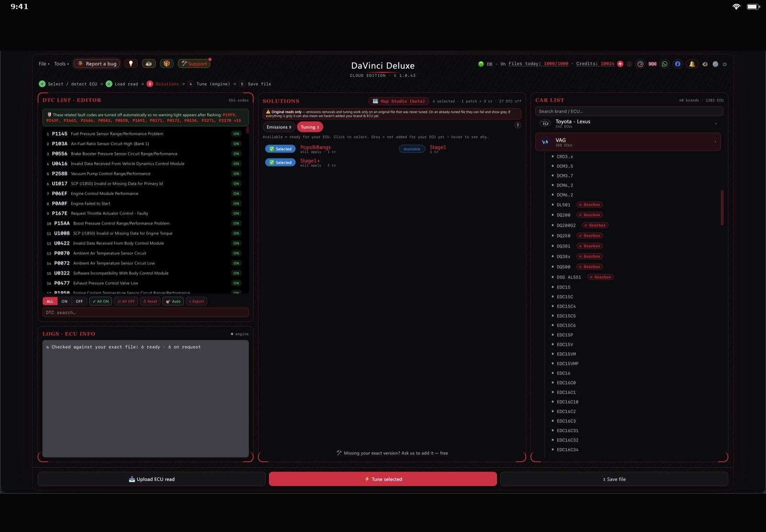Click the green DB status indicator
The height and width of the screenshot is (532, 766).
481,64
